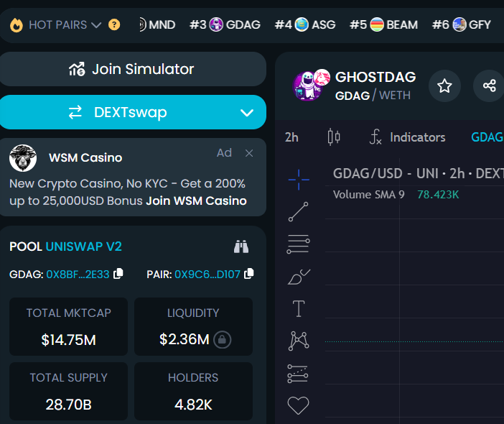This screenshot has height=424, width=504.
Task: Select the horizontal lines Fib tool
Action: tap(298, 244)
